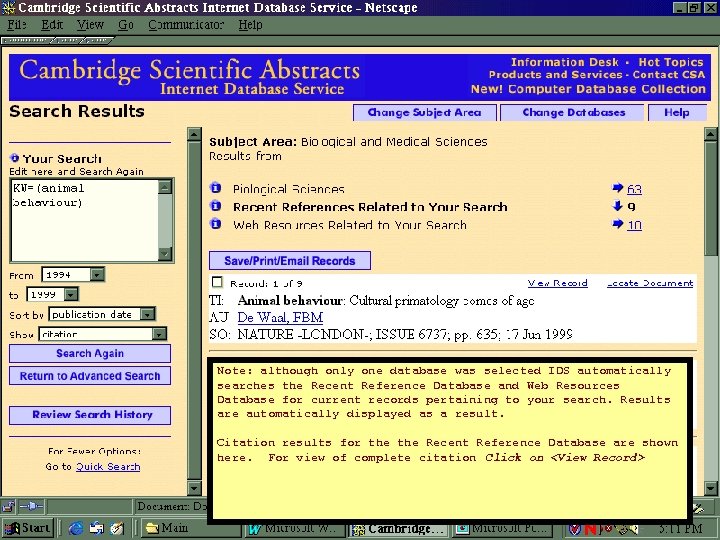Click the Change Subject Area tab
720x540 pixels.
(x=425, y=112)
